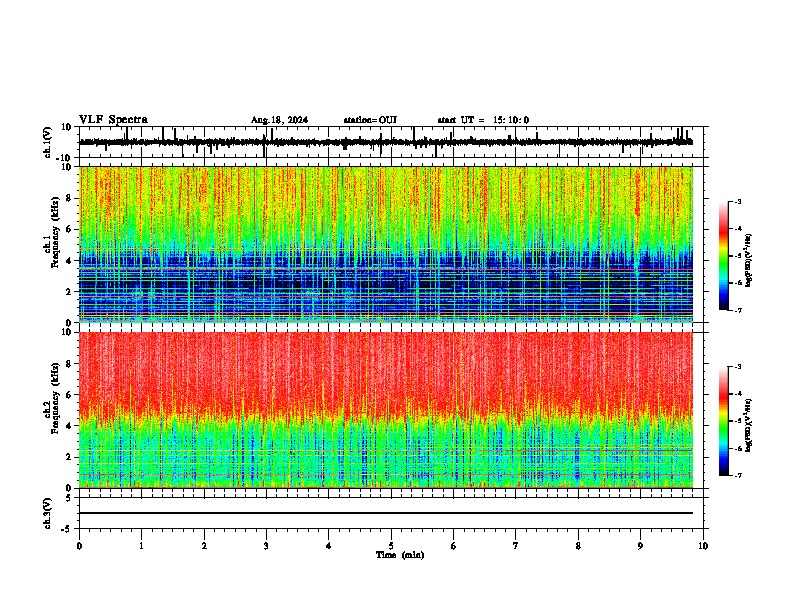This screenshot has width=792, height=612.
Task: Click the ch.1 color bar log(PSD) label
Action: click(x=749, y=260)
